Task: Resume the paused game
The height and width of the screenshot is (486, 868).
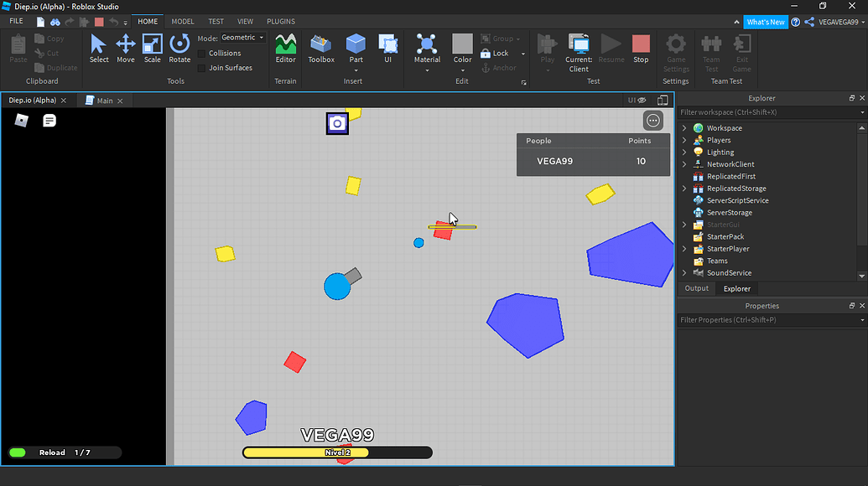Action: coord(611,48)
